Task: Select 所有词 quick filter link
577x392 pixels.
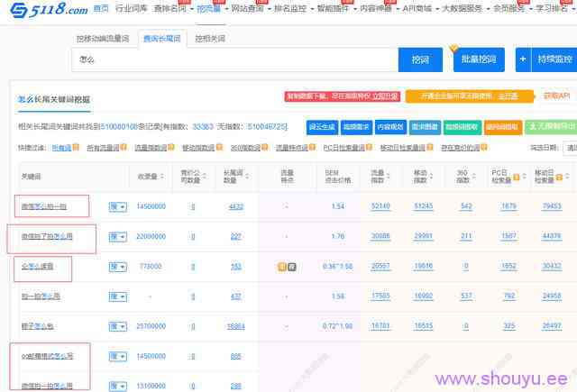Action: (61, 148)
